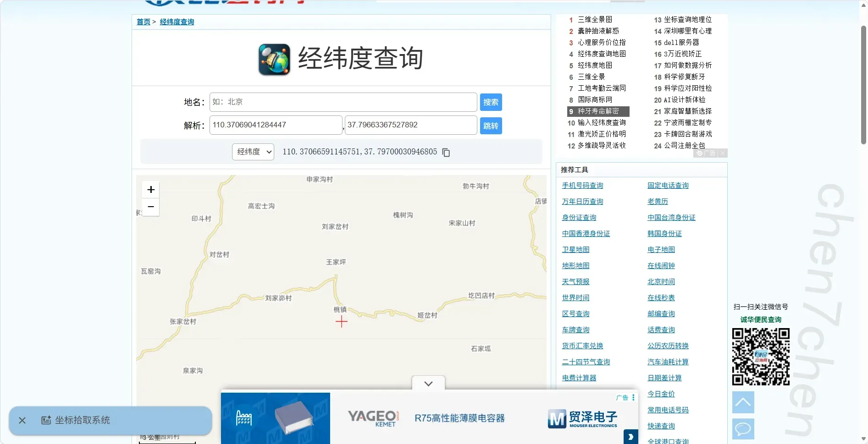Click the Mouser Electronics logo in the ad
Image resolution: width=868 pixels, height=444 pixels.
(x=582, y=419)
